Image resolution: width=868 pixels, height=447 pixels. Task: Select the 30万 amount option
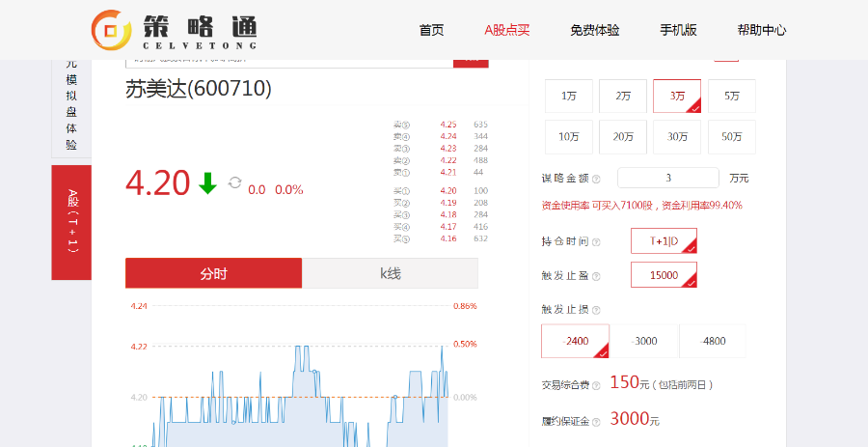click(677, 137)
